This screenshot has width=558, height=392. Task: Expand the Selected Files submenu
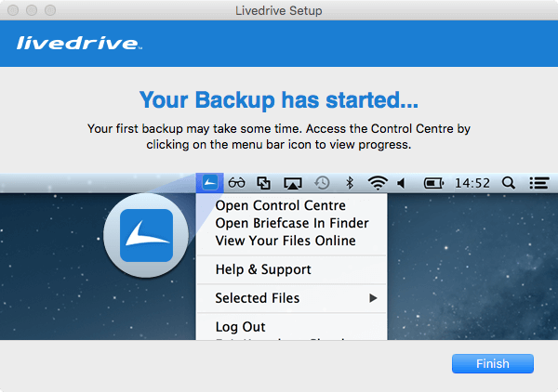click(x=291, y=298)
